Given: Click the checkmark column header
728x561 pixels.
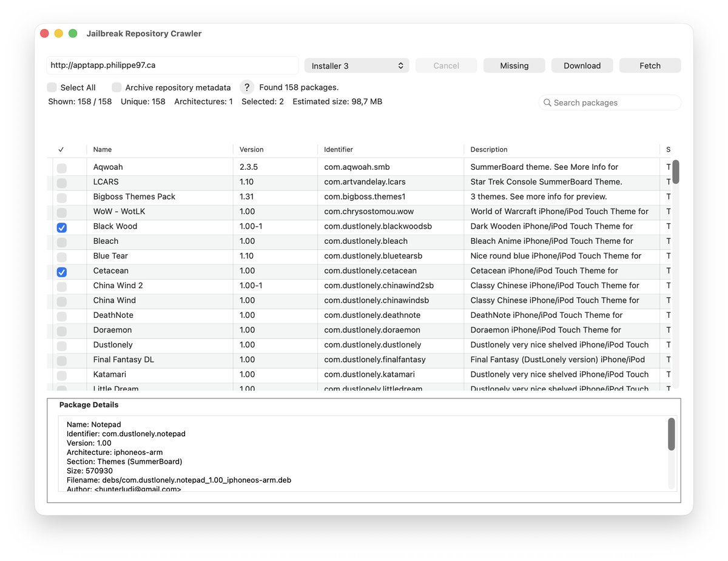Looking at the screenshot, I should pos(61,149).
